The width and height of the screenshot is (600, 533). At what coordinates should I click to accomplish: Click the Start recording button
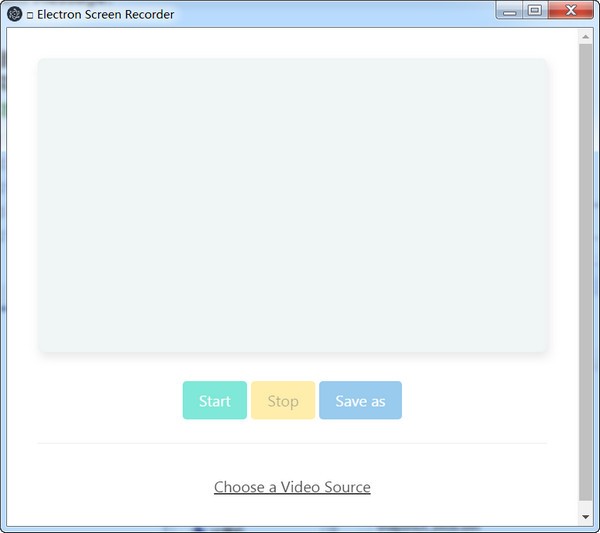point(215,400)
